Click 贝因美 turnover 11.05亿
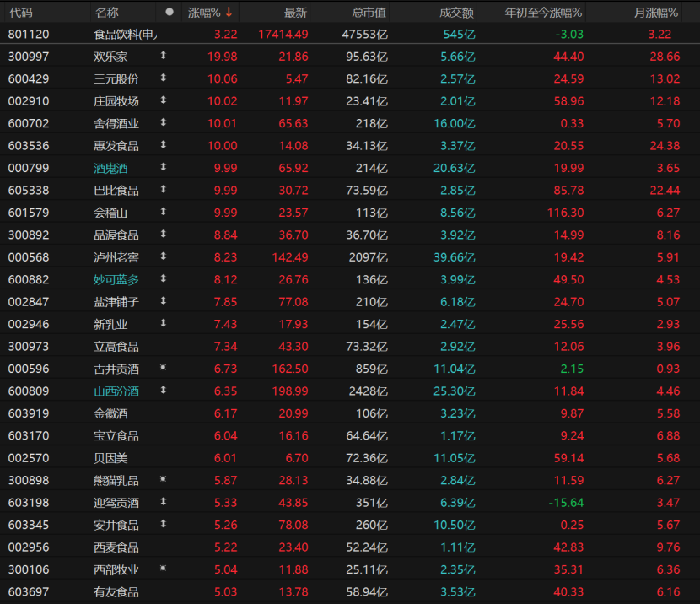Viewport: 700px width, 604px height. click(x=455, y=458)
